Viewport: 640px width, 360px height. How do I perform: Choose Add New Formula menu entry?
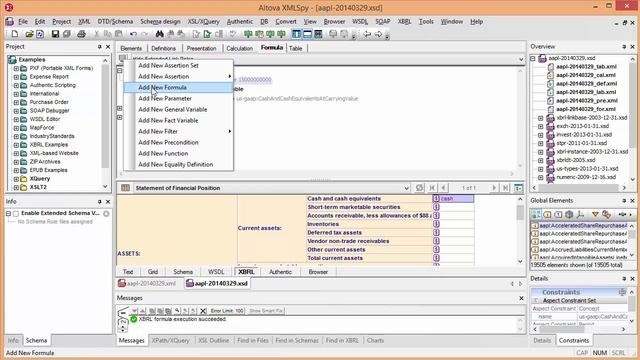[179, 87]
